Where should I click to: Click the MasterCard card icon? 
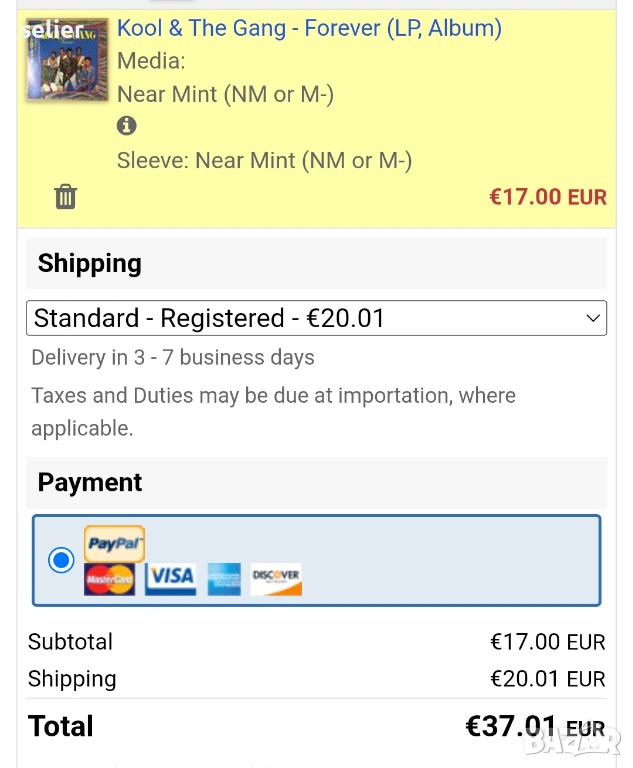(x=109, y=579)
